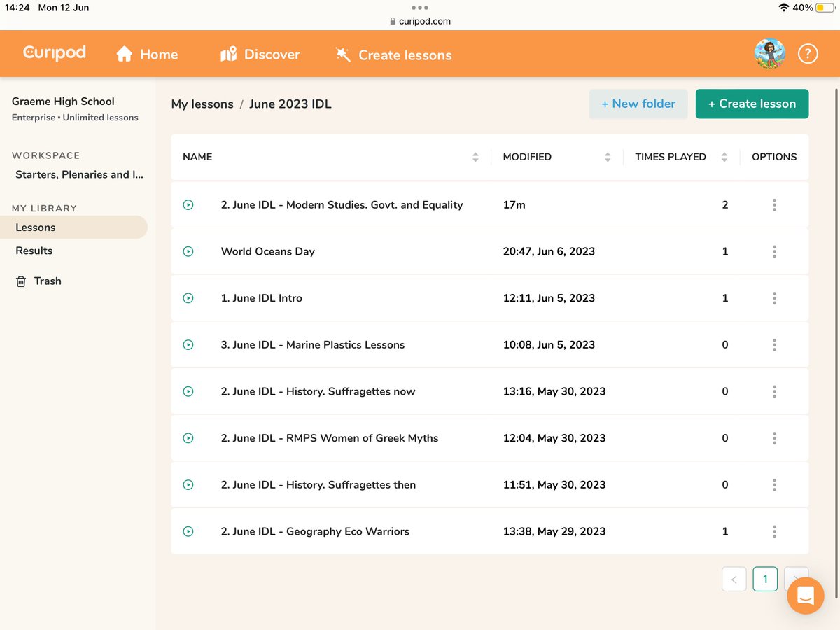The image size is (840, 630).
Task: Navigate back to My lessons breadcrumb
Action: pyautogui.click(x=202, y=104)
